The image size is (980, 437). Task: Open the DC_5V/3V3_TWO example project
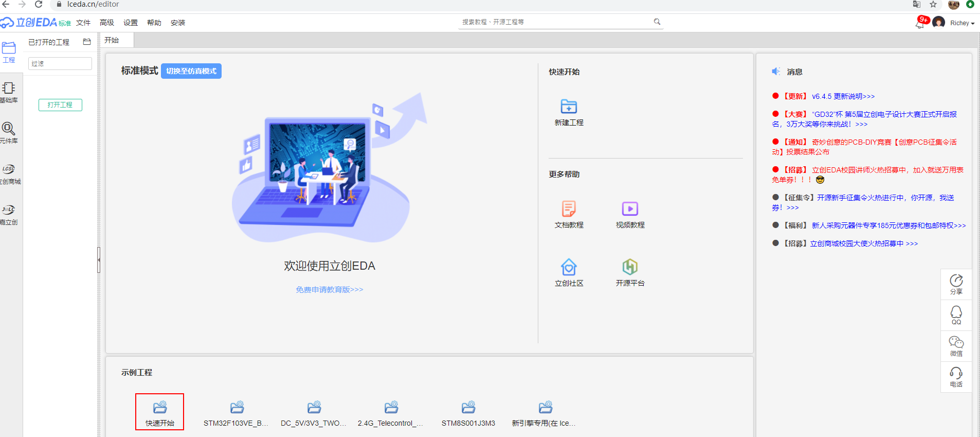(x=314, y=413)
